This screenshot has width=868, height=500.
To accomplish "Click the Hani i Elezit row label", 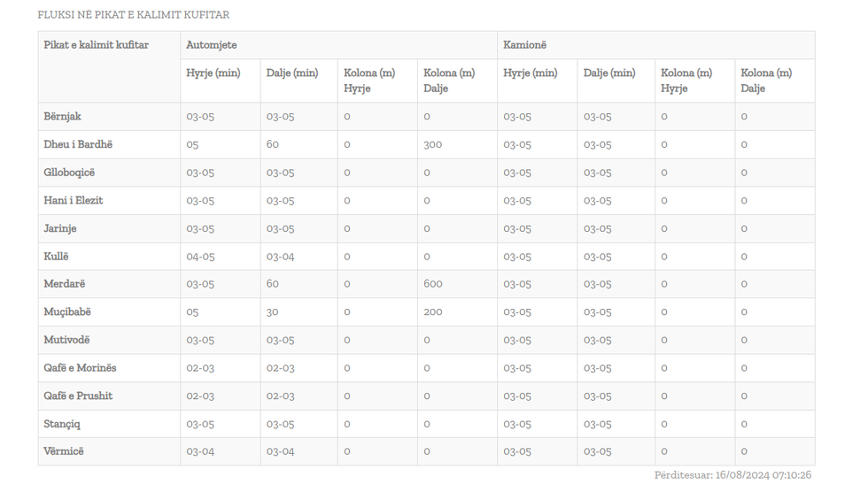I will click(74, 201).
